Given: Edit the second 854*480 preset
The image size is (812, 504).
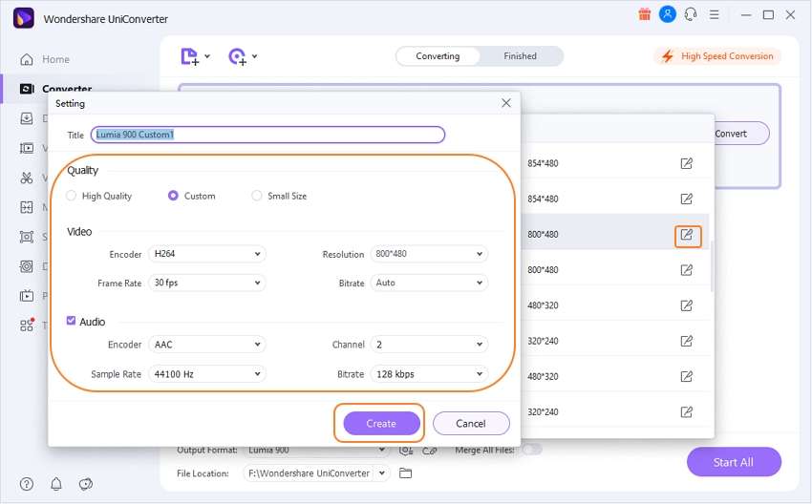Looking at the screenshot, I should (686, 199).
